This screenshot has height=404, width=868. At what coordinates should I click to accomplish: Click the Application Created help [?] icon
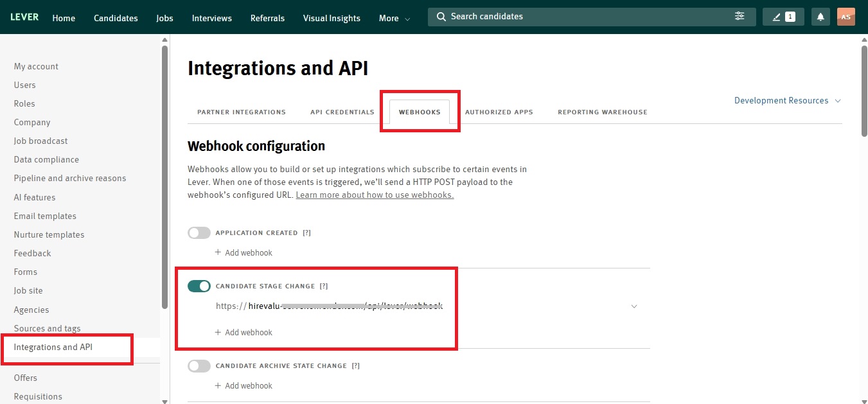[306, 233]
